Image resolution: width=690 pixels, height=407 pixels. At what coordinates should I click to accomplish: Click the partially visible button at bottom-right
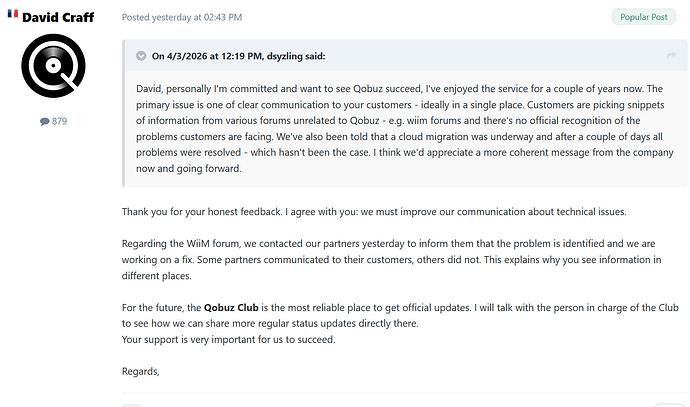click(668, 405)
